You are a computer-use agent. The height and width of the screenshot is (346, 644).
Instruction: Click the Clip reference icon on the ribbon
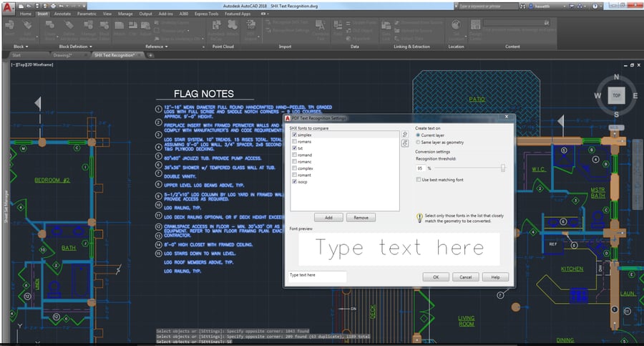pyautogui.click(x=132, y=26)
